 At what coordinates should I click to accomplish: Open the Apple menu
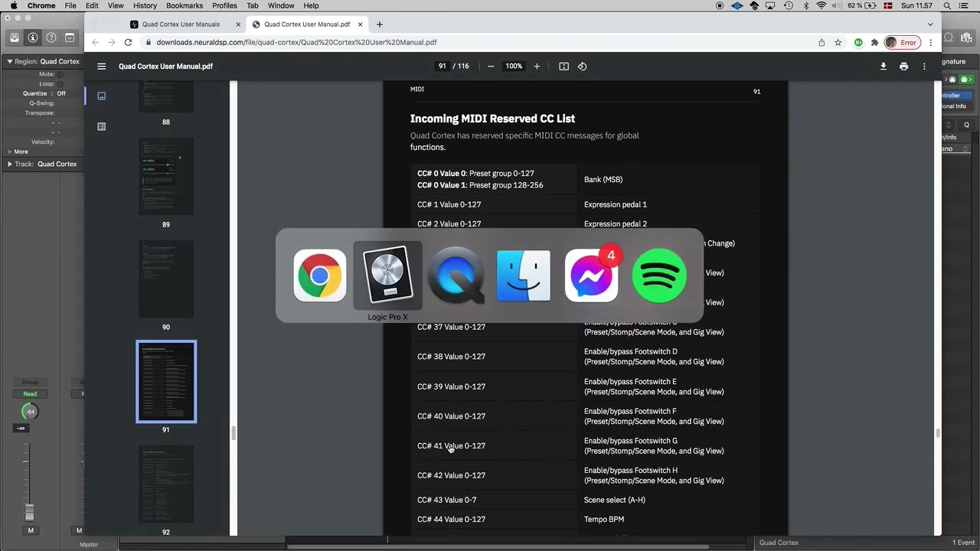pos(14,5)
